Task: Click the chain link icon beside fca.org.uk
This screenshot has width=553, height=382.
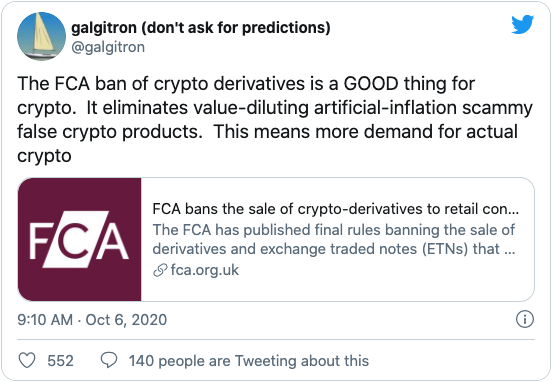Action: 160,271
